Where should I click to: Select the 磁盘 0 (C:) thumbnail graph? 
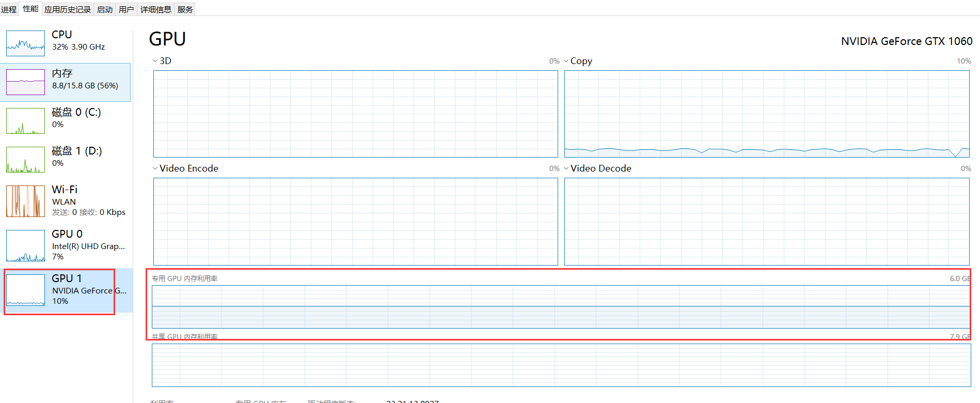(x=26, y=121)
